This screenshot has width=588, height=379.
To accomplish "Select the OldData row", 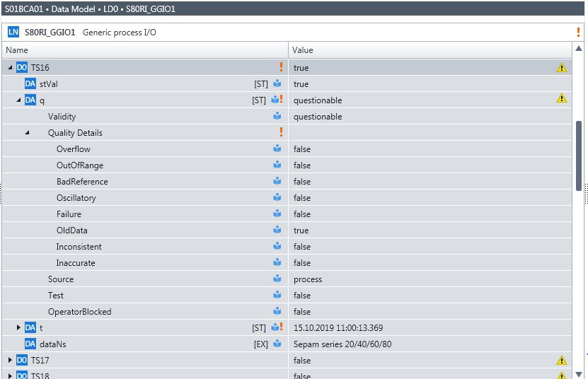I will (287, 231).
